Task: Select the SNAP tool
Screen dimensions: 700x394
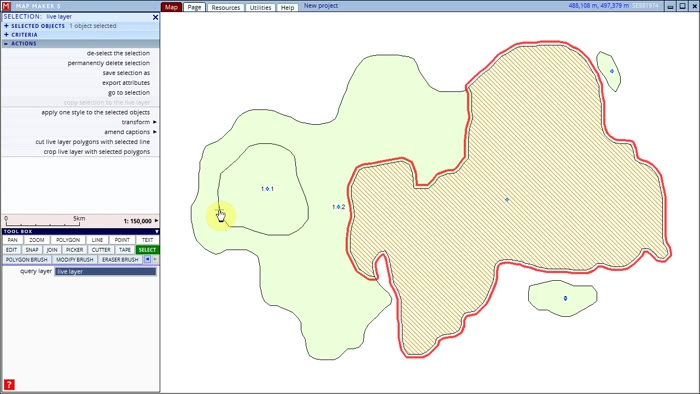Action: point(32,250)
